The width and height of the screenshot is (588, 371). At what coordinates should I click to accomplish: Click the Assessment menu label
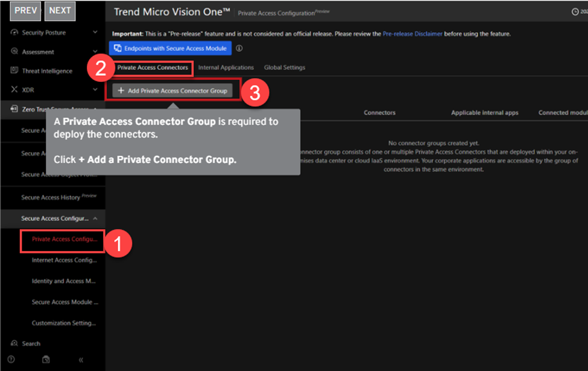[x=38, y=52]
